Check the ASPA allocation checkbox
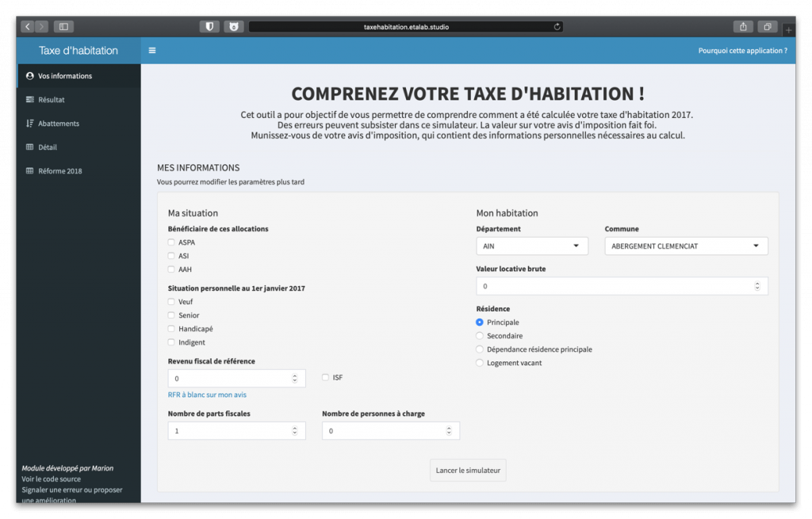This screenshot has height=519, width=812. pos(170,242)
